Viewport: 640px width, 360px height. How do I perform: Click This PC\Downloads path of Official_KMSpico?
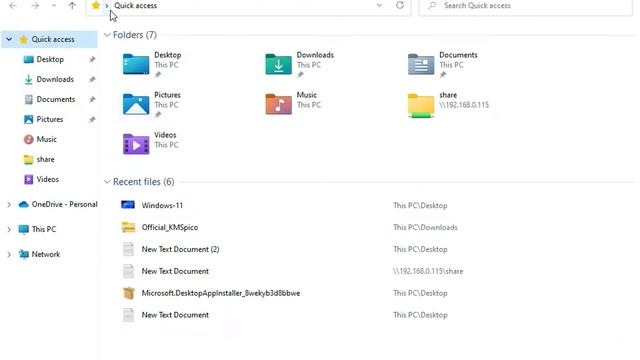point(425,227)
